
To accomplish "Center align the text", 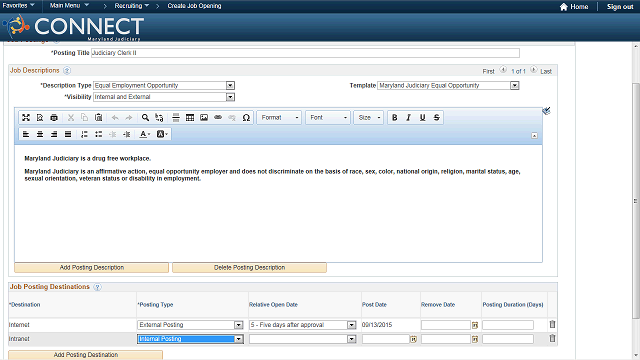I will pyautogui.click(x=40, y=134).
